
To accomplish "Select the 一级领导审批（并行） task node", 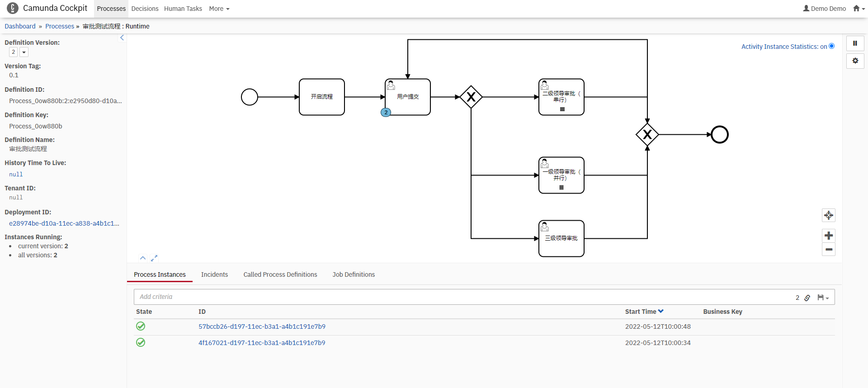I will pos(561,175).
